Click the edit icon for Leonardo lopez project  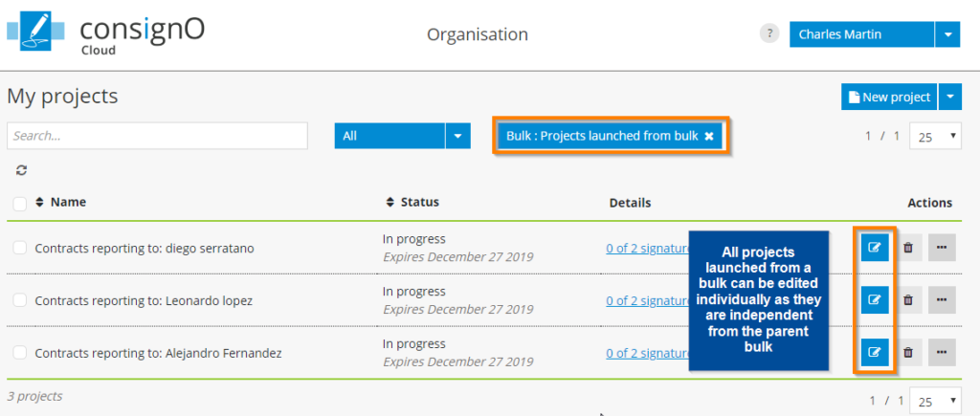coord(874,300)
